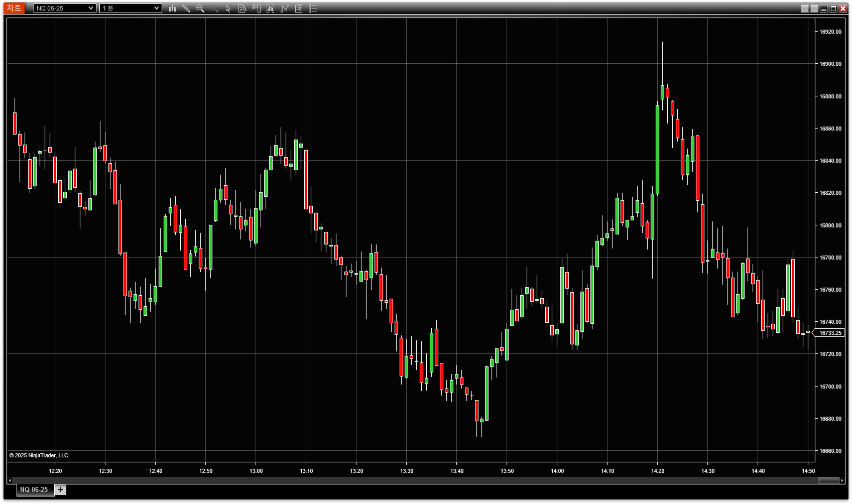Add a new tab with plus button
The height and width of the screenshot is (504, 852).
coord(60,489)
